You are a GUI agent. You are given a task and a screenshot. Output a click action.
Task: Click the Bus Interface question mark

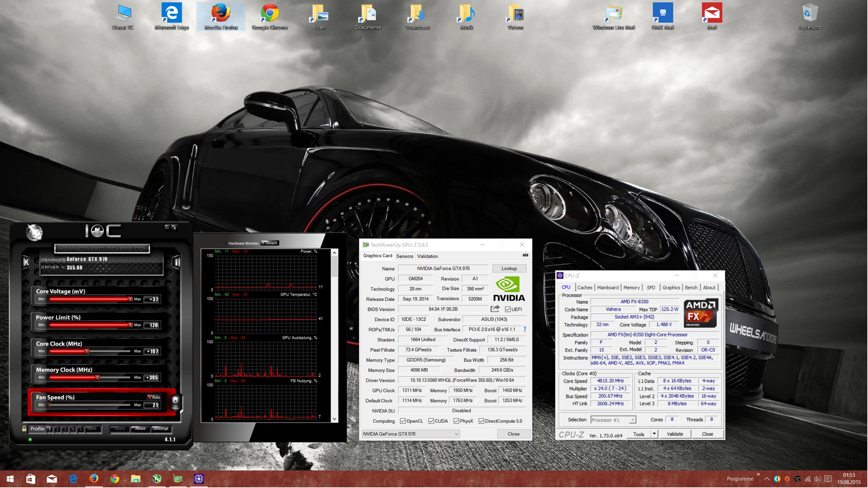pyautogui.click(x=525, y=330)
